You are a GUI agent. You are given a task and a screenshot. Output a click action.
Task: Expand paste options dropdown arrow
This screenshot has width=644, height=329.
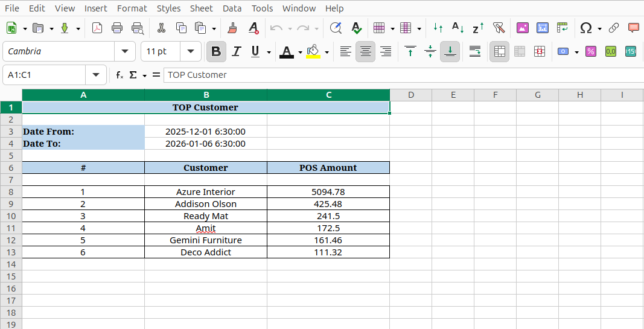[x=214, y=29]
